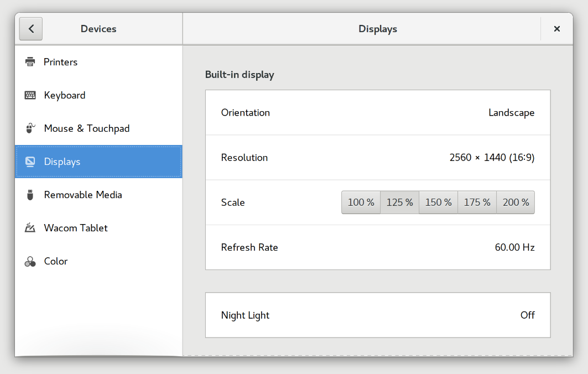Viewport: 588px width, 374px height.
Task: Click the Mouse & Touchpad icon
Action: [29, 128]
